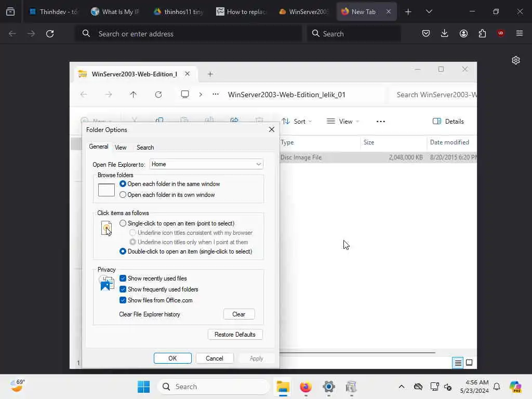
Task: Select the Disc Image File row
Action: point(378,157)
